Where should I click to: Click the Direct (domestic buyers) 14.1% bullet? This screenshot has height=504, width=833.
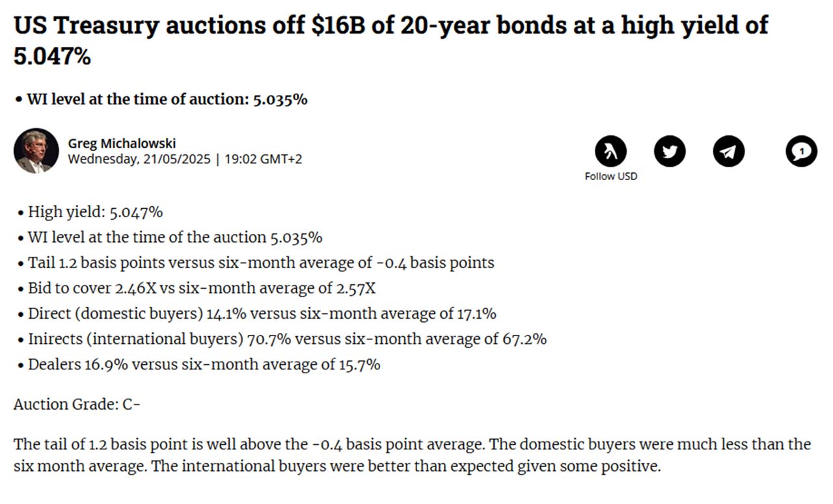[258, 313]
